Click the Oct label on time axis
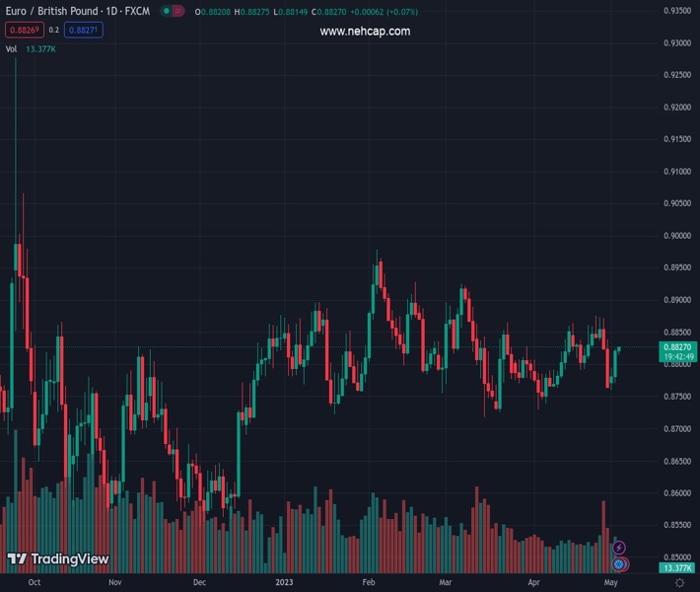 tap(35, 583)
